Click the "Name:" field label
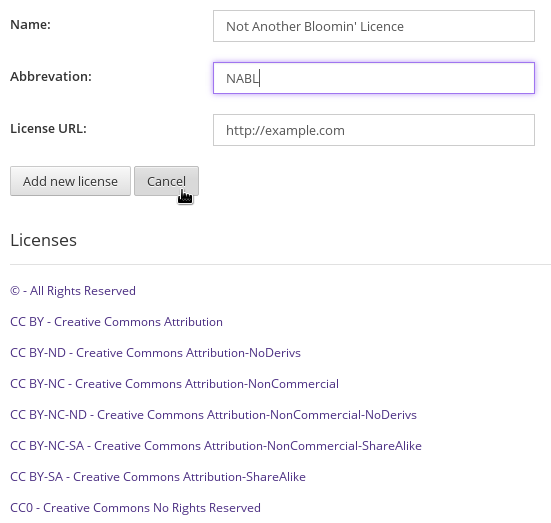Viewport: 551px width, 523px height. point(31,25)
